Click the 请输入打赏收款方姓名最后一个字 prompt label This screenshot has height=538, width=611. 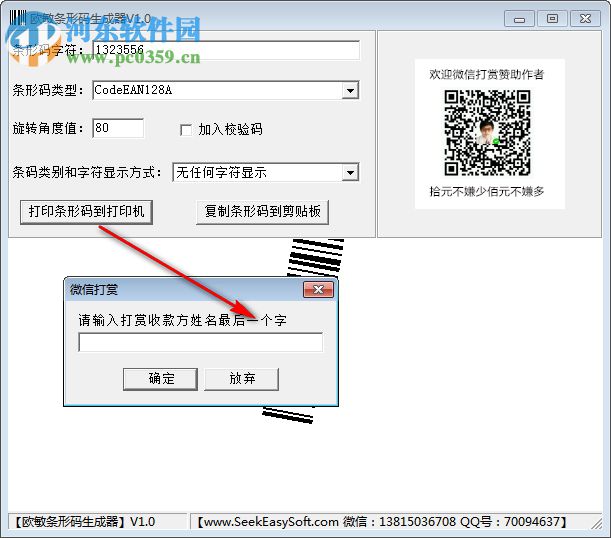[182, 320]
